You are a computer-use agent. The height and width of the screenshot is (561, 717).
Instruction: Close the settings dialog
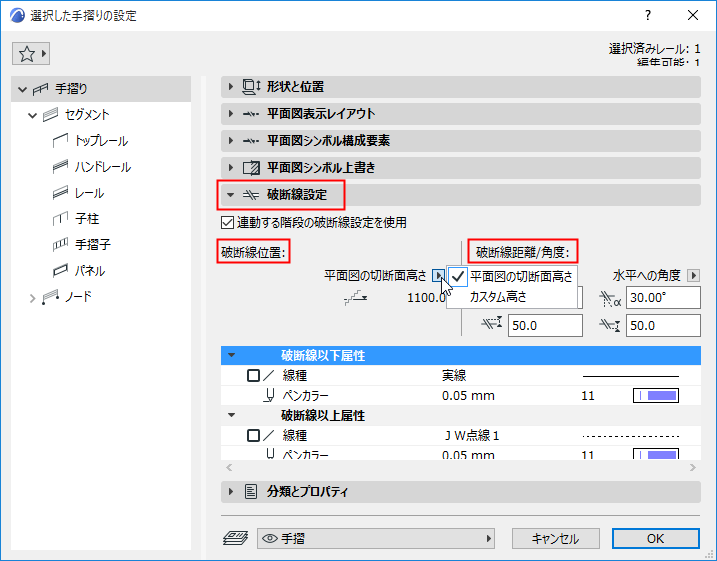693,15
